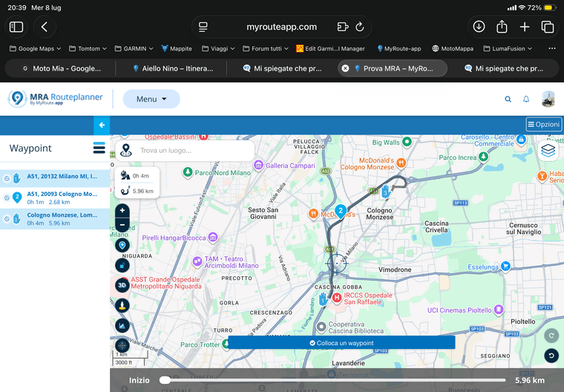This screenshot has width=564, height=392.
Task: Switch to first Mi spiegate che pr tab
Action: (282, 68)
